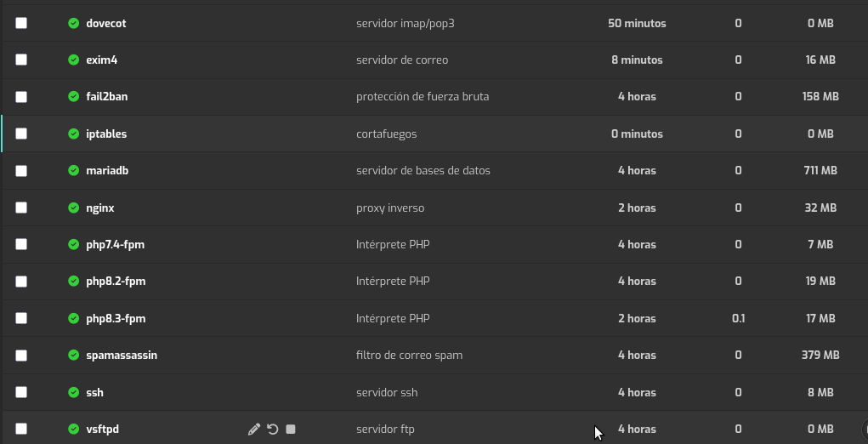Restart the vsftpd service
The height and width of the screenshot is (444, 868).
[x=273, y=430]
